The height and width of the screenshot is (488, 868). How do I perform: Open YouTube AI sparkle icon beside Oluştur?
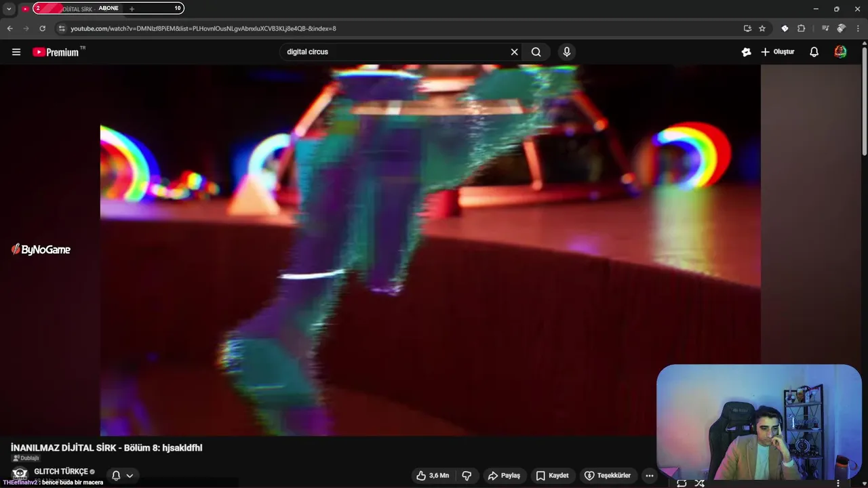click(x=746, y=52)
